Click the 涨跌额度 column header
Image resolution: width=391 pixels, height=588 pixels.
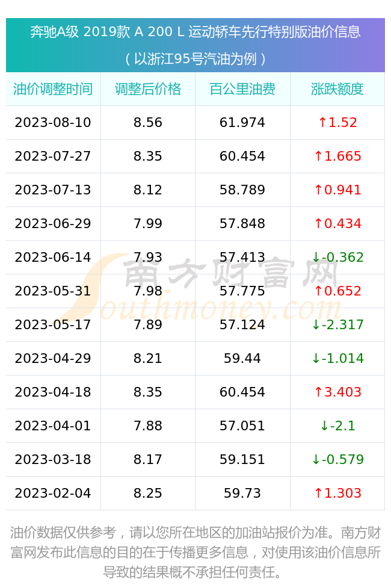pyautogui.click(x=337, y=89)
